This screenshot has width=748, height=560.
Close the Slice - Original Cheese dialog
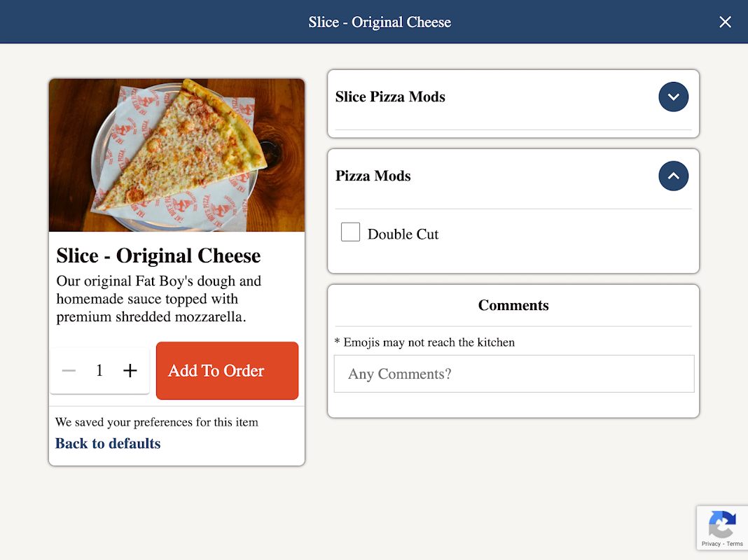click(x=725, y=22)
